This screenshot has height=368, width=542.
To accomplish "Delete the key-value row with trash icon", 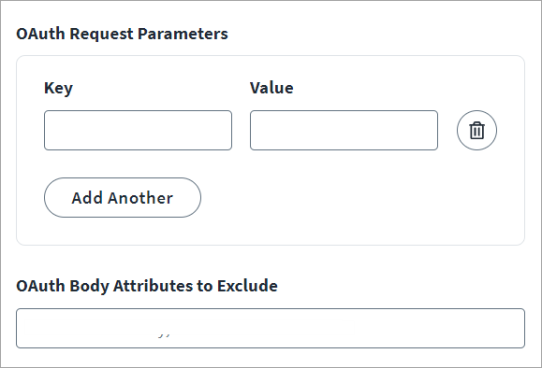I will pyautogui.click(x=477, y=130).
